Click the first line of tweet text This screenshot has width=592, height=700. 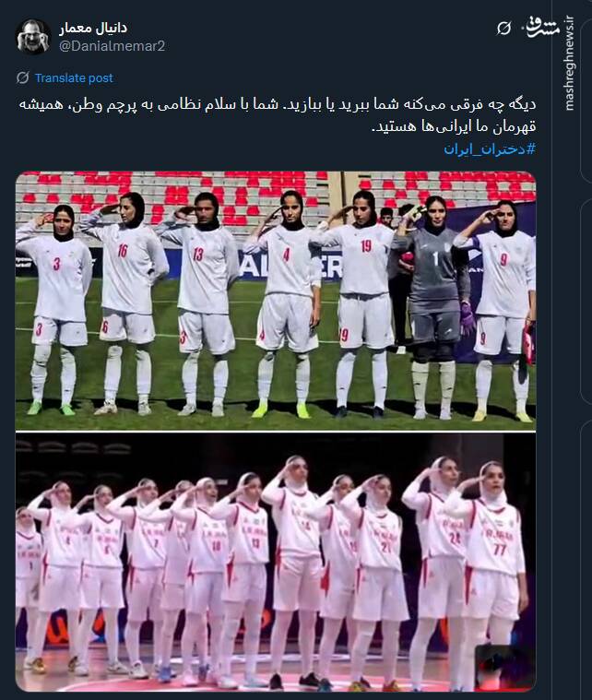(x=277, y=105)
